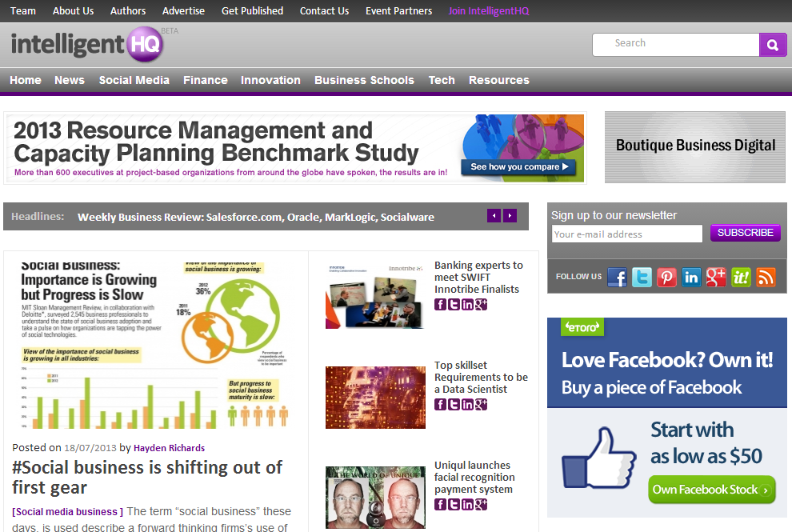Click the Pinterest icon in Follow Us
792x532 pixels.
click(x=666, y=278)
